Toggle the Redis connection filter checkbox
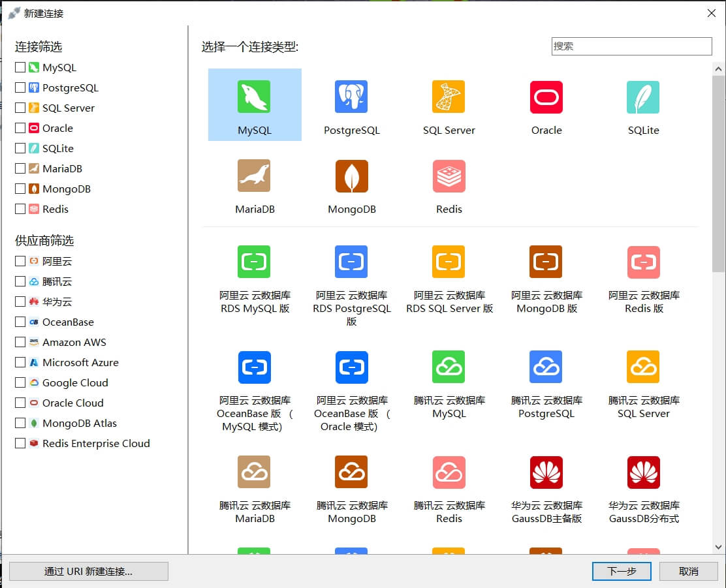 point(20,209)
